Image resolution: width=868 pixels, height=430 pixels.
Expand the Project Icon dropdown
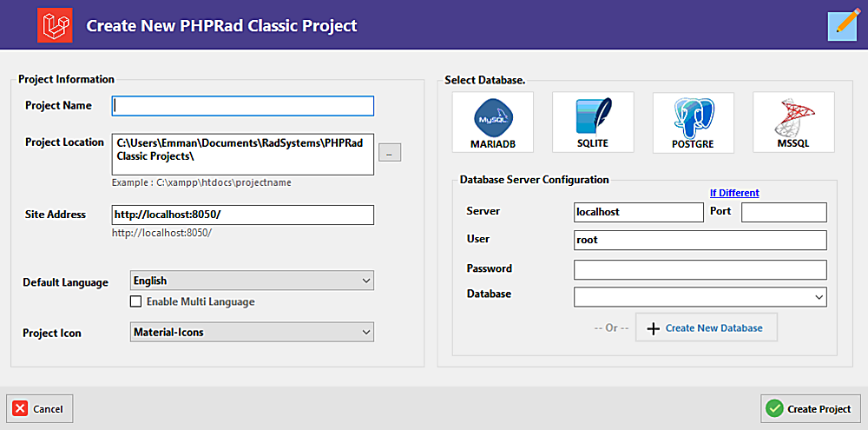252,332
